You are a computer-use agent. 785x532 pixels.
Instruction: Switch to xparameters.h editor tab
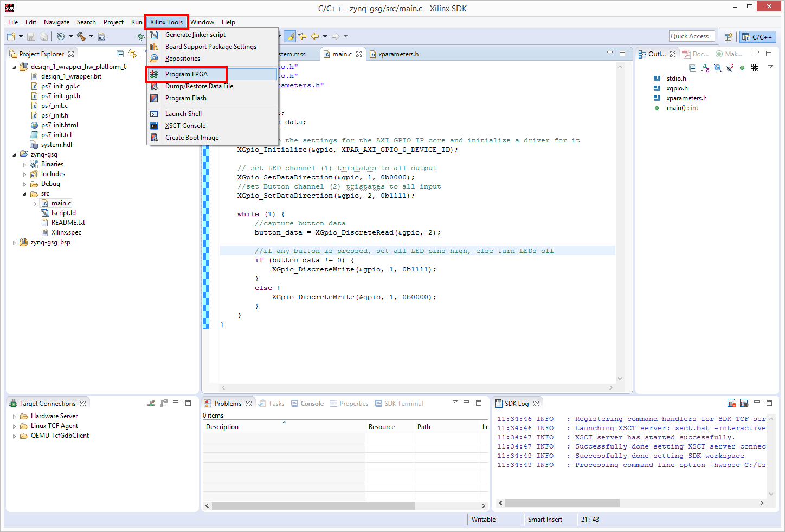pyautogui.click(x=394, y=54)
